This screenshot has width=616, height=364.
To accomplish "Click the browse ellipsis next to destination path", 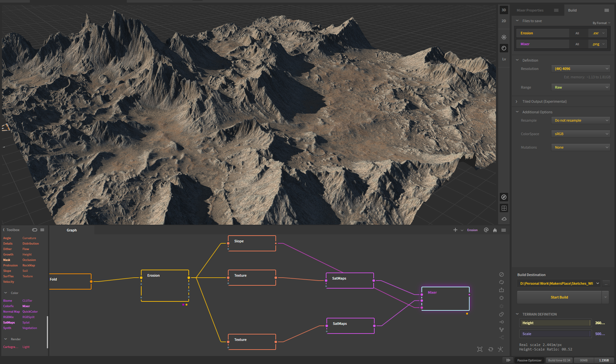I will click(606, 283).
